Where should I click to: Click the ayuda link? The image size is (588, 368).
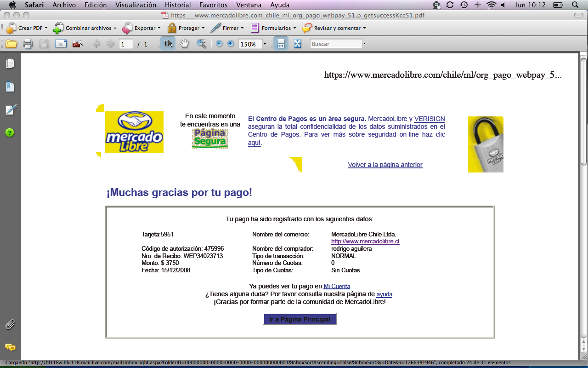(x=384, y=294)
